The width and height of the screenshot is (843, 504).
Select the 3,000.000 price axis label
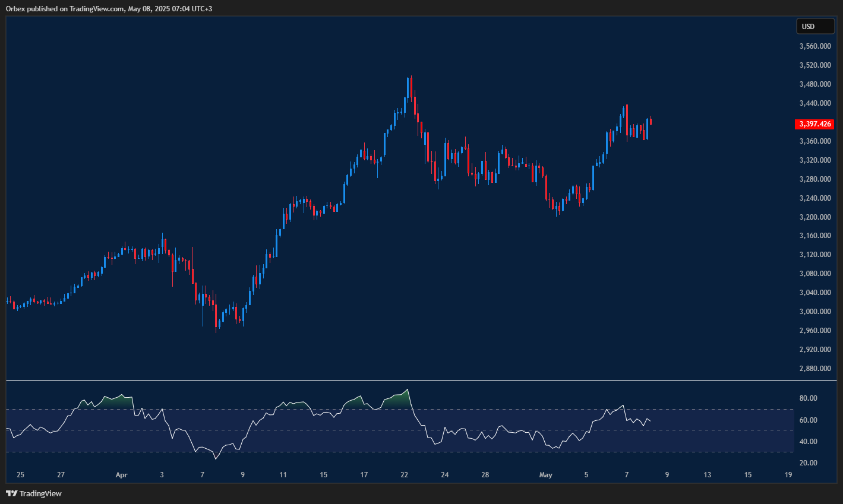(x=814, y=312)
